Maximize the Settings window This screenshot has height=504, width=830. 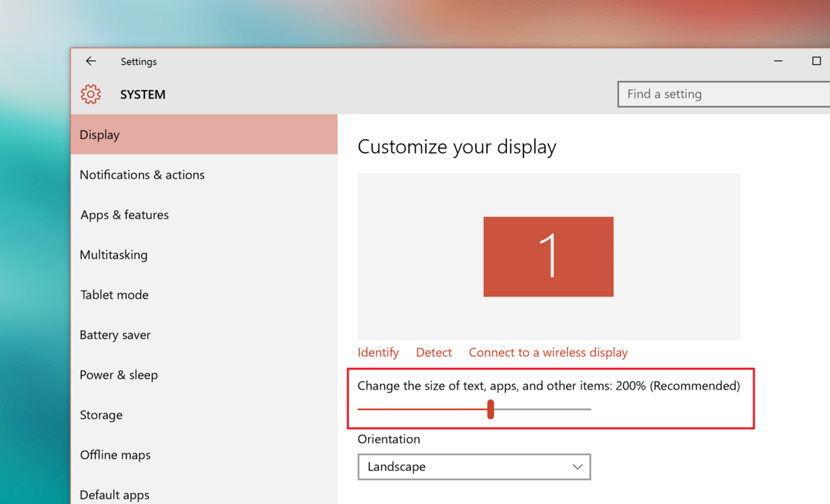coord(816,62)
